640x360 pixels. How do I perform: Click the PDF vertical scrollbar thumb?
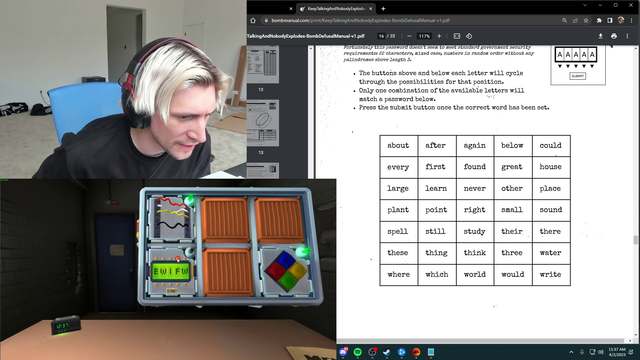(636, 240)
